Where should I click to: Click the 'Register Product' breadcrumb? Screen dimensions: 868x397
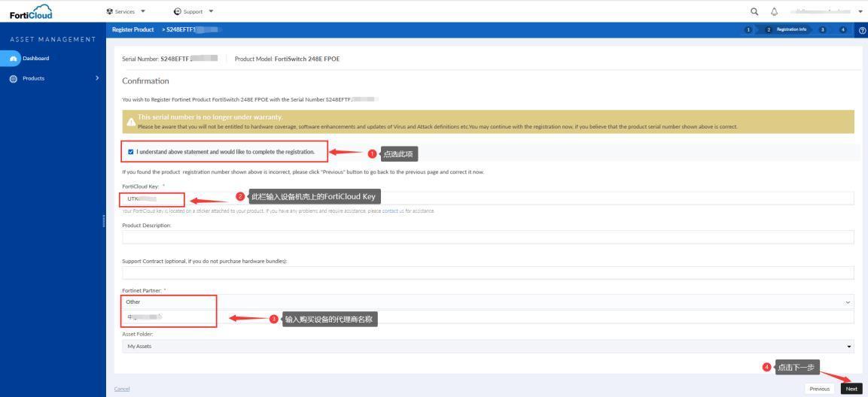[132, 30]
